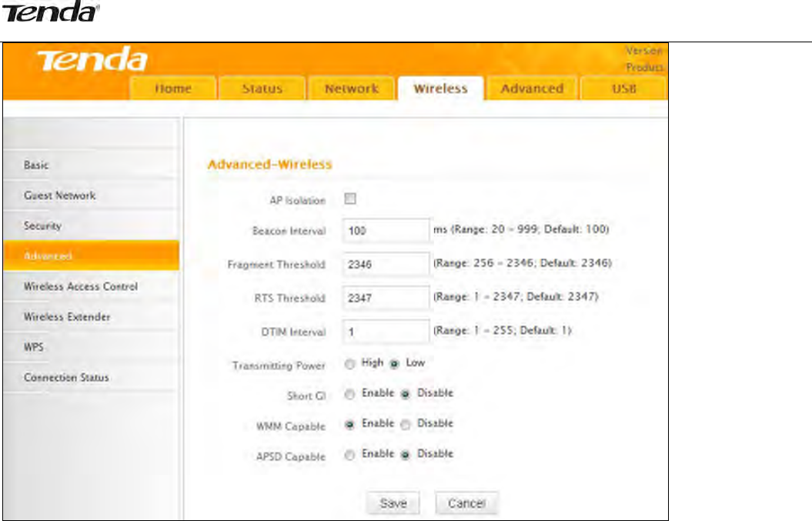Click the Beacon Interval input field
The image size is (812, 521).
(x=386, y=230)
